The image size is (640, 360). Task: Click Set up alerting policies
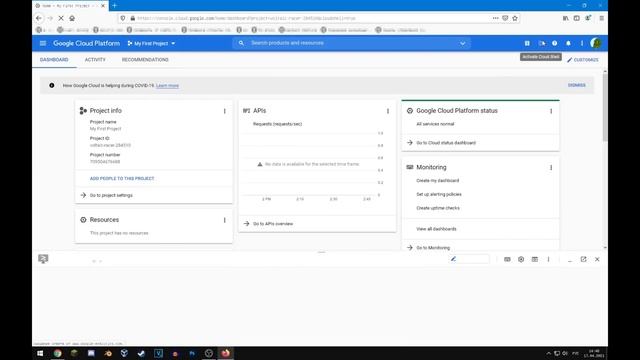point(439,194)
